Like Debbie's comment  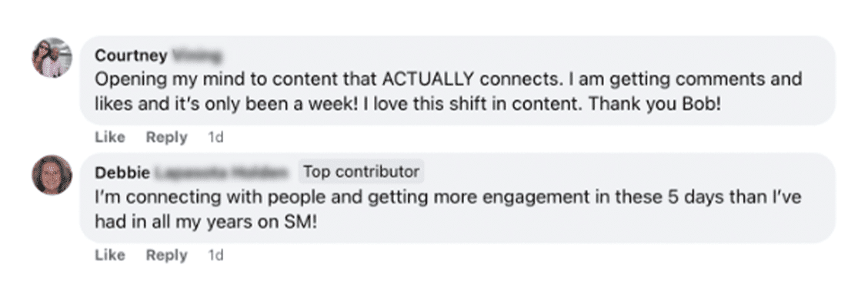pos(109,255)
